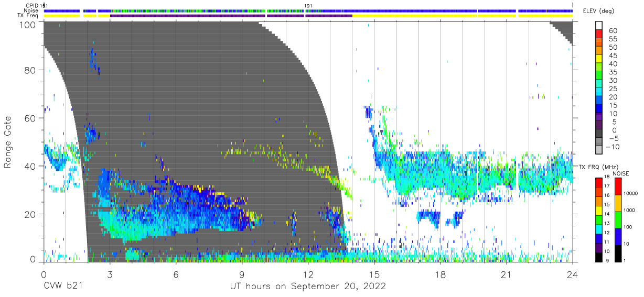
Task: Click the x-axis tick label "24"
Action: (x=573, y=274)
